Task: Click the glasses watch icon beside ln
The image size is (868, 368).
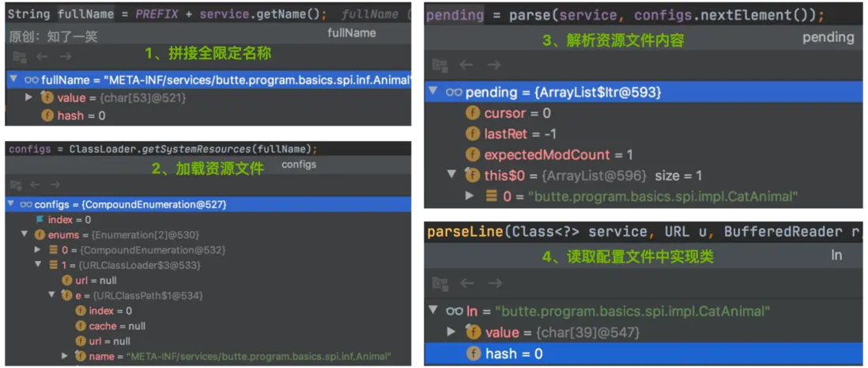Action: pos(455,312)
